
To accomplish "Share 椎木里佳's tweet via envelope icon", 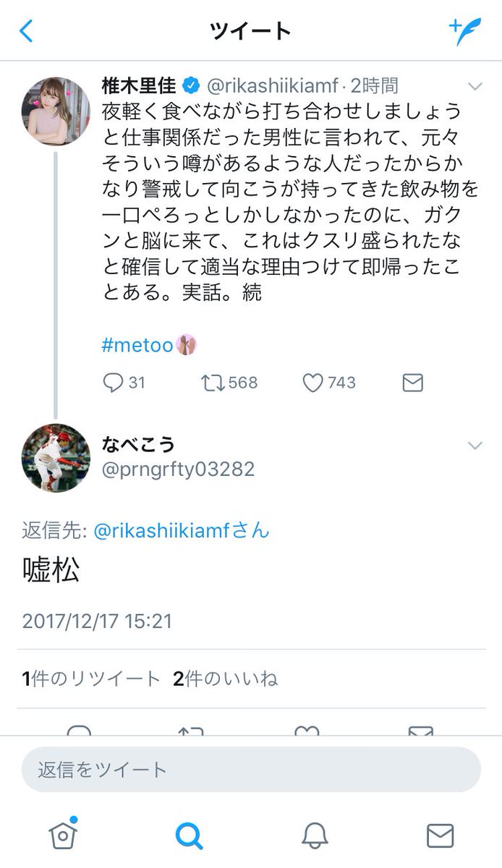I will coord(412,383).
